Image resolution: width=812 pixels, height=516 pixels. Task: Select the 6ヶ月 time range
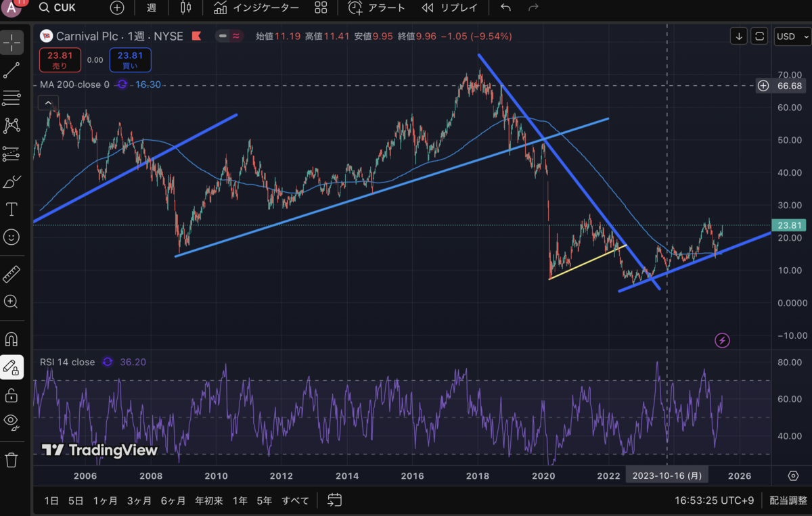pyautogui.click(x=173, y=501)
